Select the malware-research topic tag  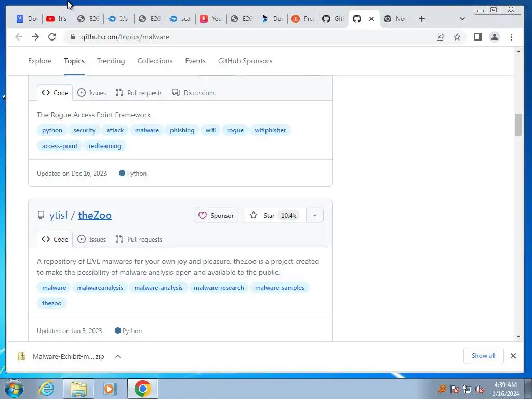point(219,288)
